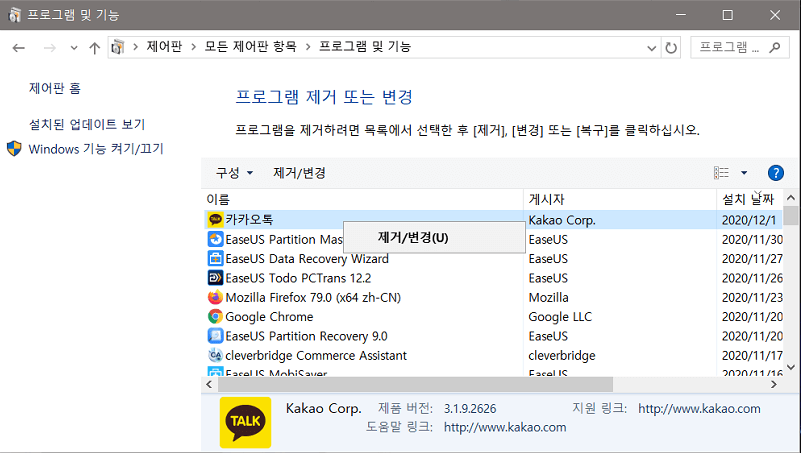801x453 pixels.
Task: Click the EaseUS Partition Recovery icon
Action: tap(215, 336)
